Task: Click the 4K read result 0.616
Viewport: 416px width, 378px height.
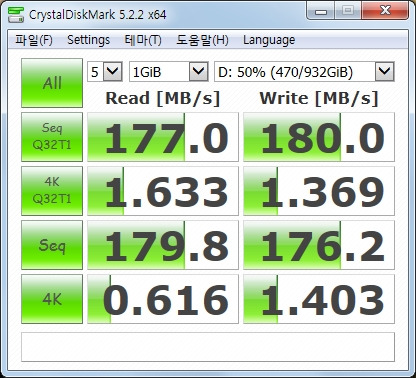Action: [163, 299]
